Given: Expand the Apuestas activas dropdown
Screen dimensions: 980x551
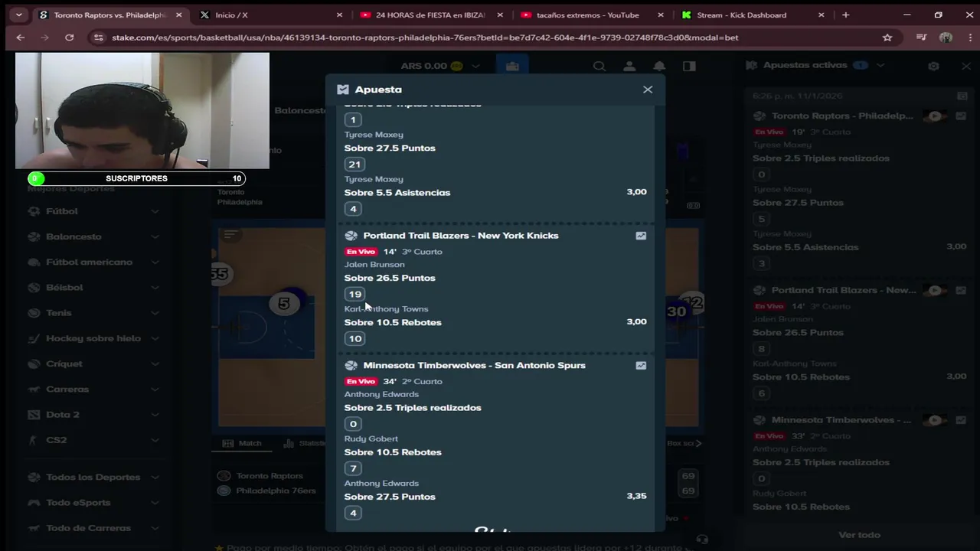Looking at the screenshot, I should click(x=880, y=66).
